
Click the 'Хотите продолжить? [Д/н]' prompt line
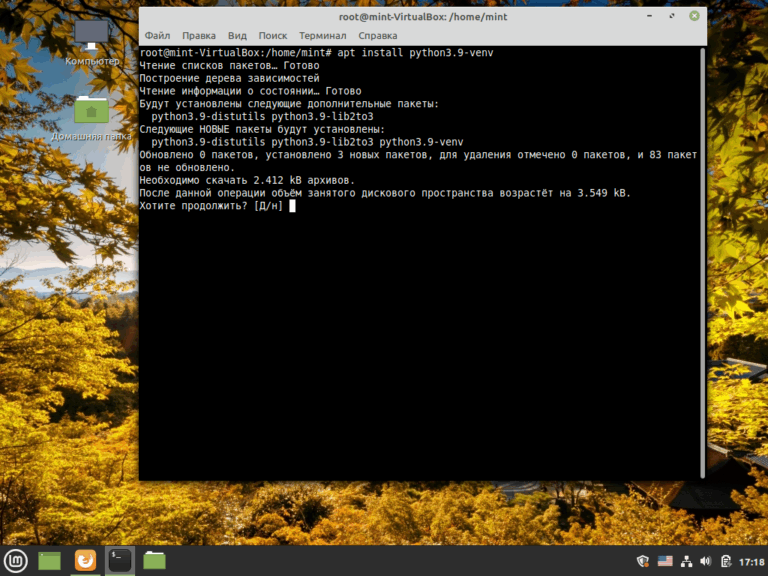[211, 206]
